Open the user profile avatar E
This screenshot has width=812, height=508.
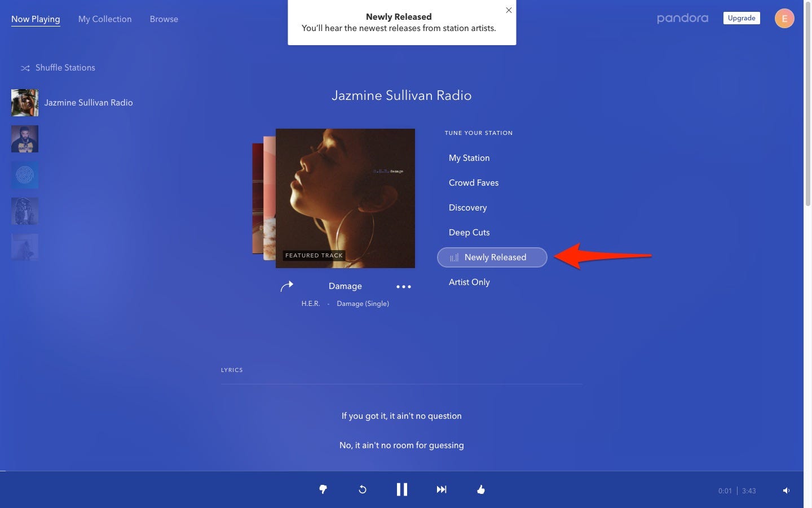(x=784, y=19)
